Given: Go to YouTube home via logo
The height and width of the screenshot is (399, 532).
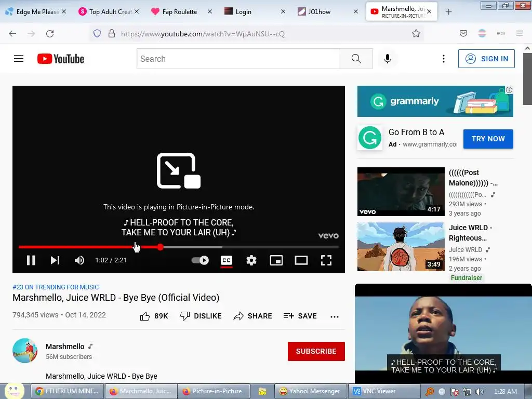Looking at the screenshot, I should [61, 59].
